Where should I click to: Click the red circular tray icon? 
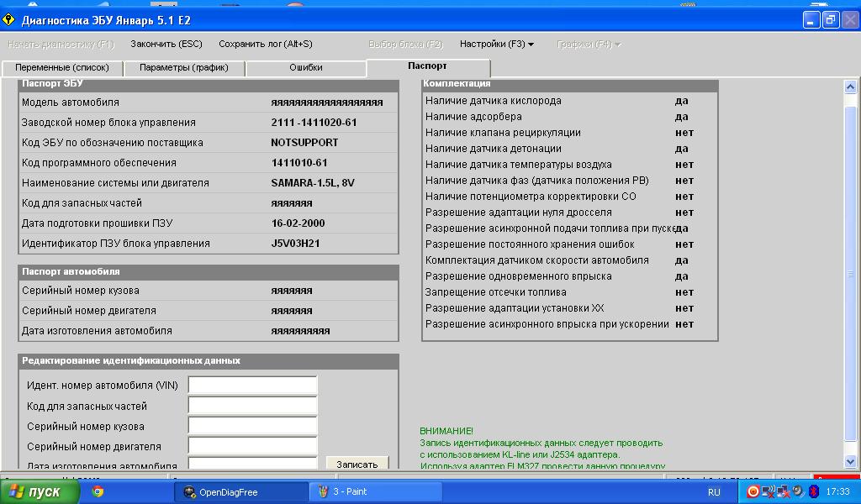click(753, 491)
